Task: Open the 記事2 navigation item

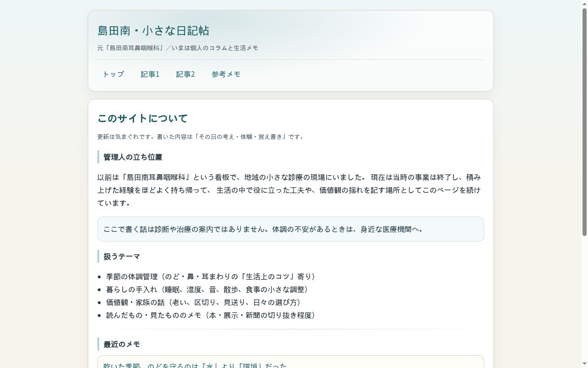Action: 186,74
